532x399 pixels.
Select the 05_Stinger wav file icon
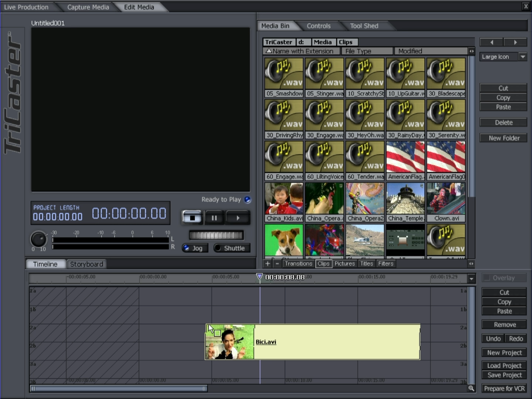[324, 77]
